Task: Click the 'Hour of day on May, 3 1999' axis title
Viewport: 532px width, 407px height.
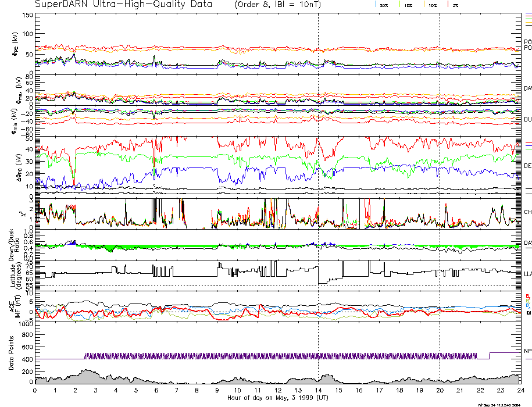Action: click(277, 397)
